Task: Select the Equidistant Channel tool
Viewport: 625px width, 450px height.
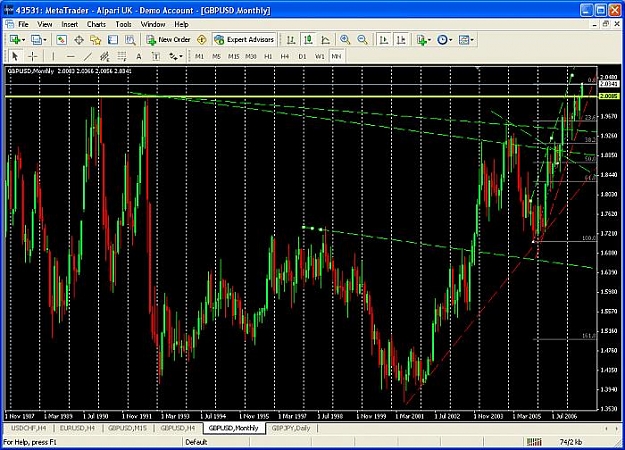Action: click(x=104, y=57)
